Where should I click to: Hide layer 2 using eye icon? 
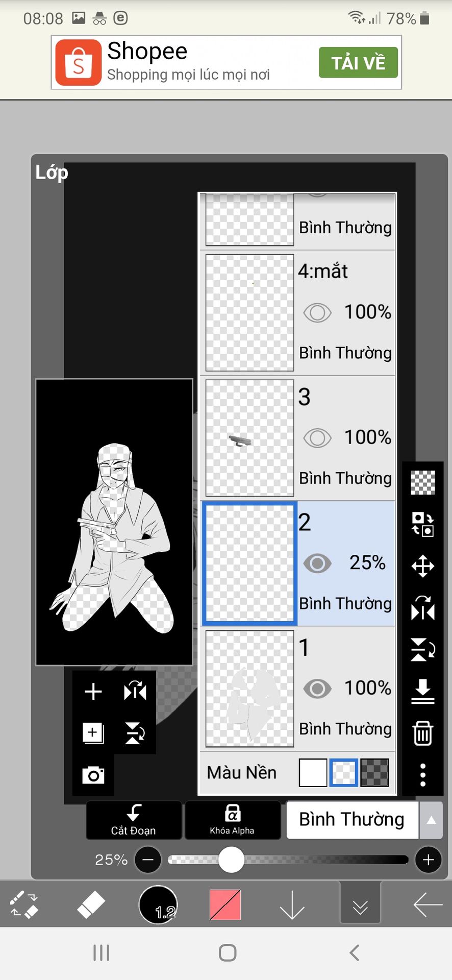point(317,563)
